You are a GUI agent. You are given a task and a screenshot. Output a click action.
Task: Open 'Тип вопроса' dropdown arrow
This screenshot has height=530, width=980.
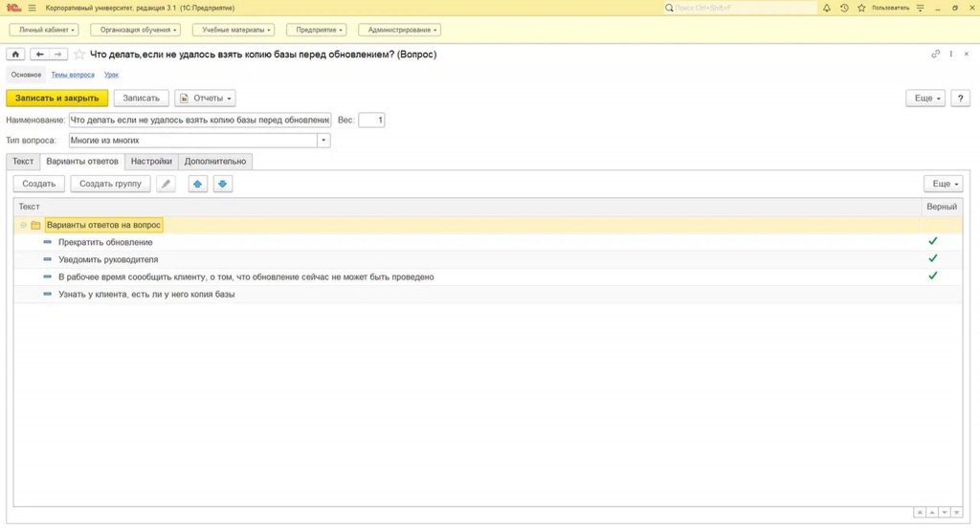pyautogui.click(x=323, y=141)
